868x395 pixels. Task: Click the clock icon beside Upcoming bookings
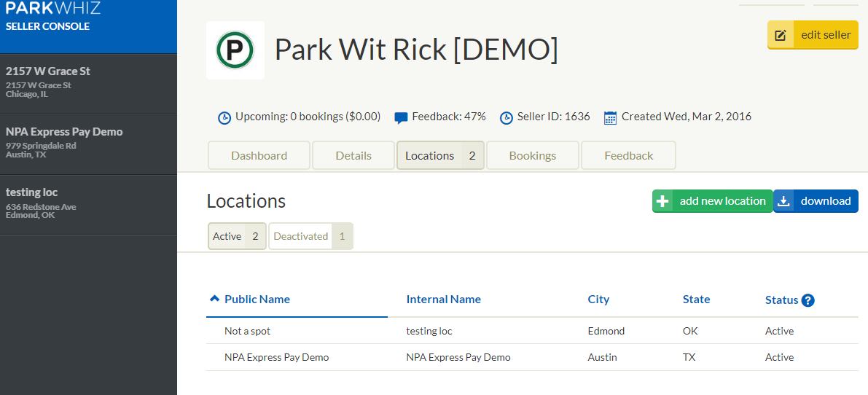224,117
